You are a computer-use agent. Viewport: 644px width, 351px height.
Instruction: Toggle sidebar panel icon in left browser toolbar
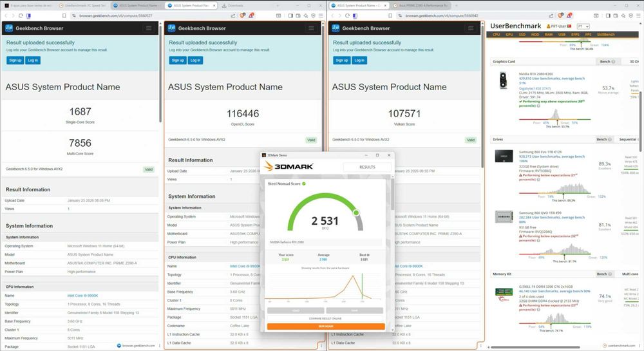point(290,15)
